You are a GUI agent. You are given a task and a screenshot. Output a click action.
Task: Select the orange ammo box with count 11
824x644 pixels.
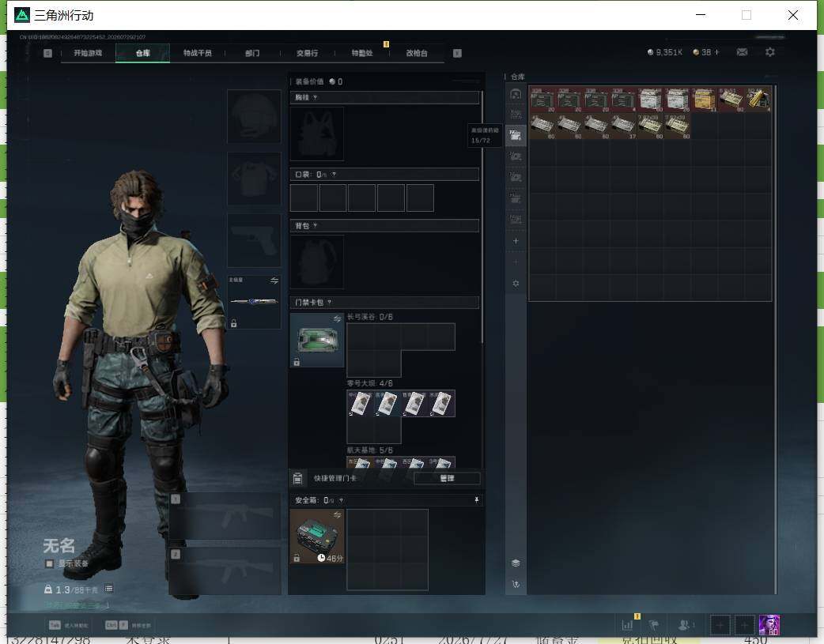[705, 100]
